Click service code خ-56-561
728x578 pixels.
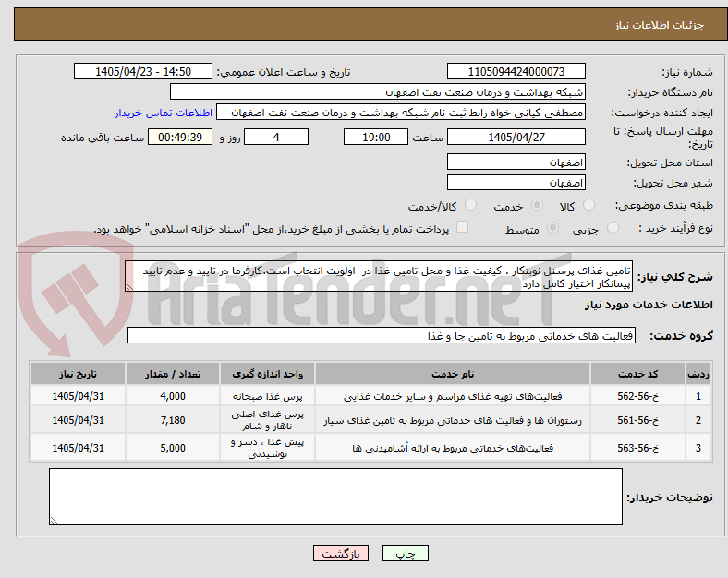pyautogui.click(x=638, y=420)
